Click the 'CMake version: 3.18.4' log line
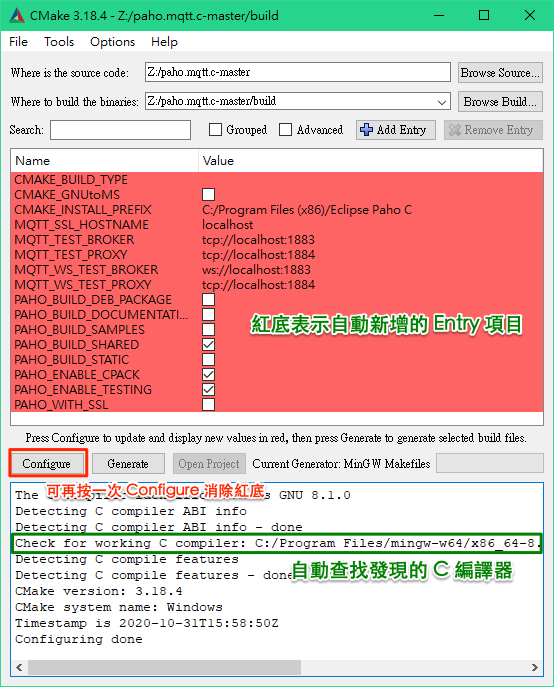The width and height of the screenshot is (554, 687). [x=99, y=591]
